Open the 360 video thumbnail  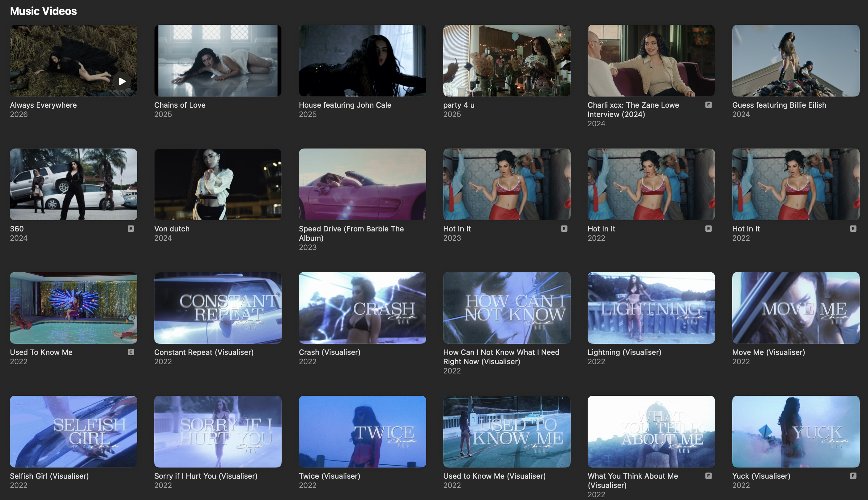pyautogui.click(x=74, y=184)
